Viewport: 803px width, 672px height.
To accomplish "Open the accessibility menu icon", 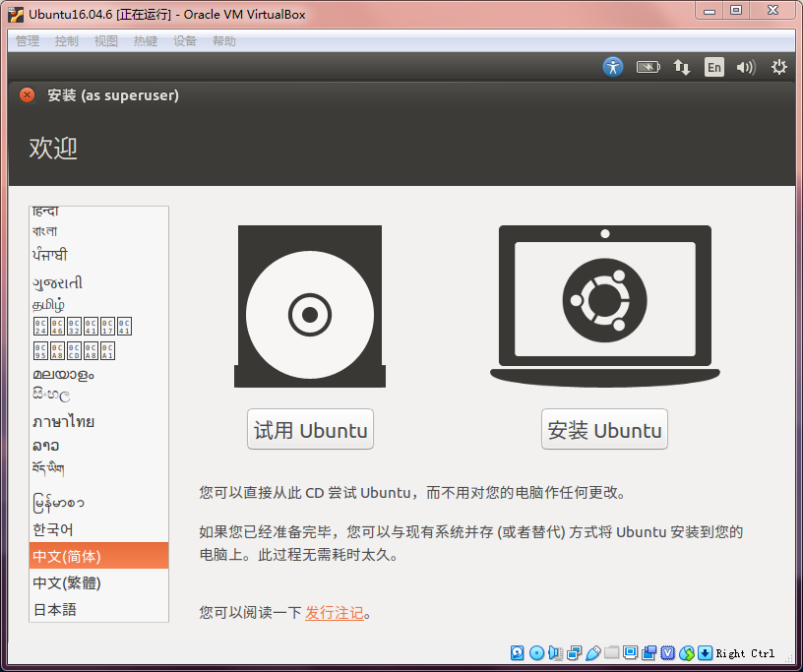I will (x=613, y=67).
